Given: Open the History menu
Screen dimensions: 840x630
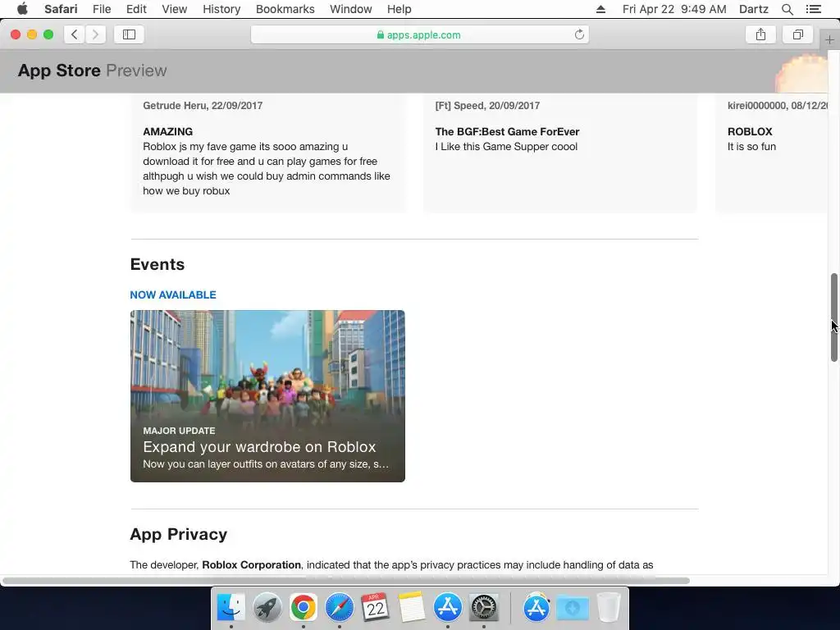Looking at the screenshot, I should tap(221, 9).
